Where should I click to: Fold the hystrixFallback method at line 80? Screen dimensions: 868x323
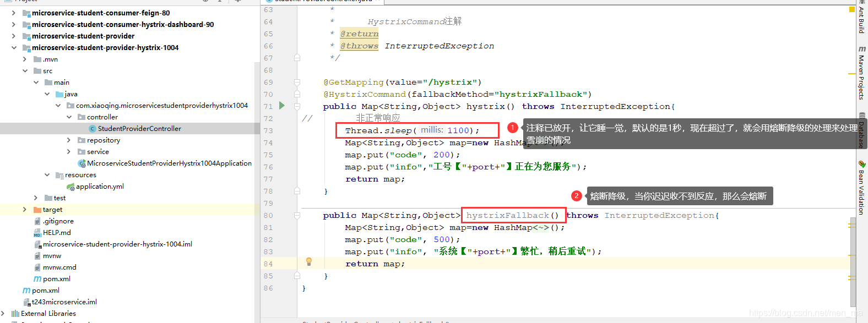[x=297, y=215]
